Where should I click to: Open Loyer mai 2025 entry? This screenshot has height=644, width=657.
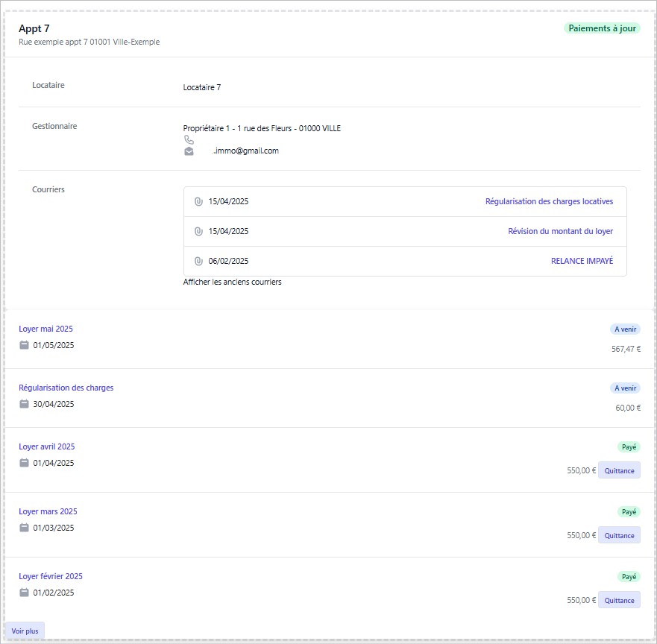[45, 329]
